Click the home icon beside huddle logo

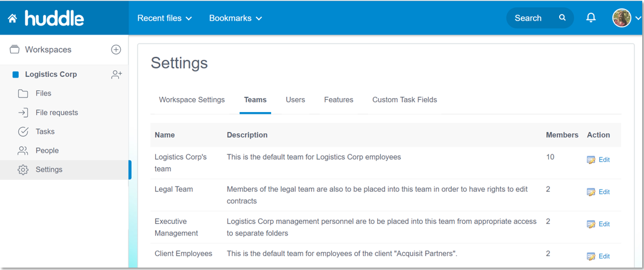[12, 18]
